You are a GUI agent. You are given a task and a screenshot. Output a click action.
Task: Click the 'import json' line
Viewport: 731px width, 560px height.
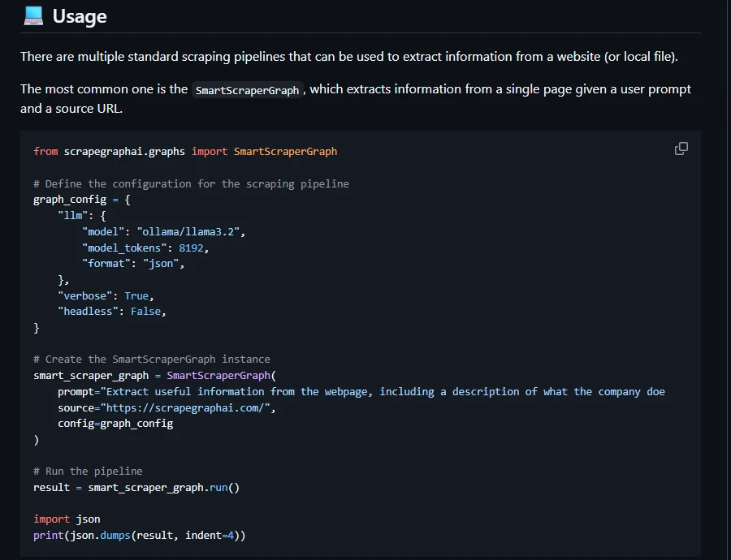[x=67, y=519]
